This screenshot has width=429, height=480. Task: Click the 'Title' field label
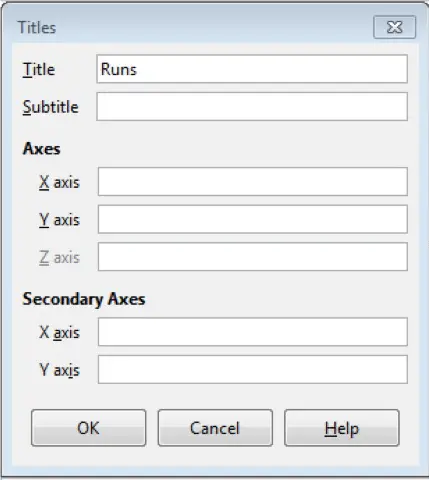coord(39,70)
